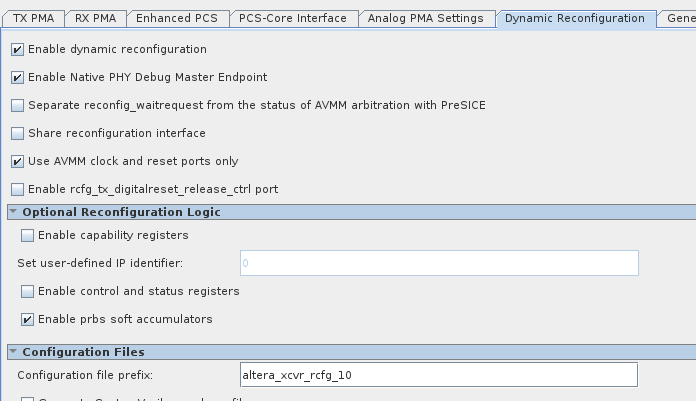696x401 pixels.
Task: Uncheck Enable dynamic reconfiguration
Action: coord(18,49)
